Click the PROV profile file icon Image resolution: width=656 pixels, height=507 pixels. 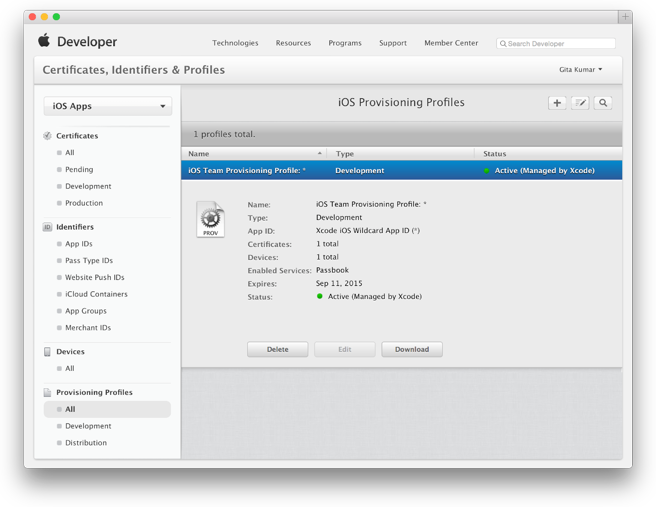(x=210, y=219)
